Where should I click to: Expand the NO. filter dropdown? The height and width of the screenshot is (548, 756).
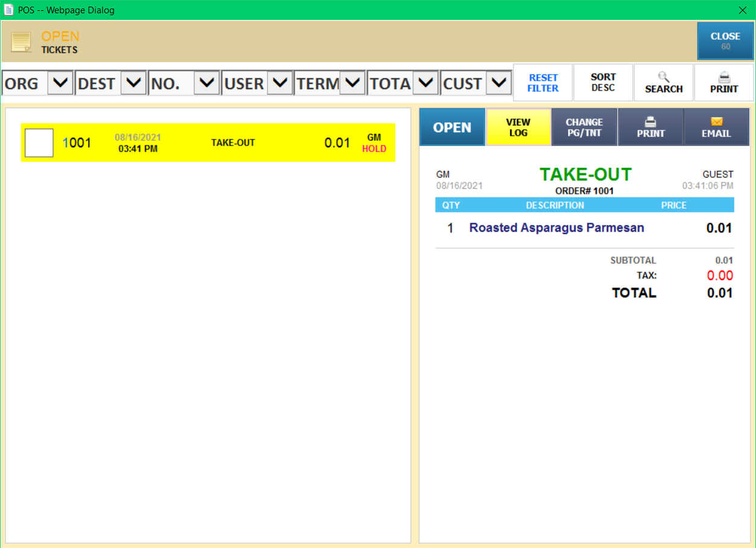[x=207, y=83]
